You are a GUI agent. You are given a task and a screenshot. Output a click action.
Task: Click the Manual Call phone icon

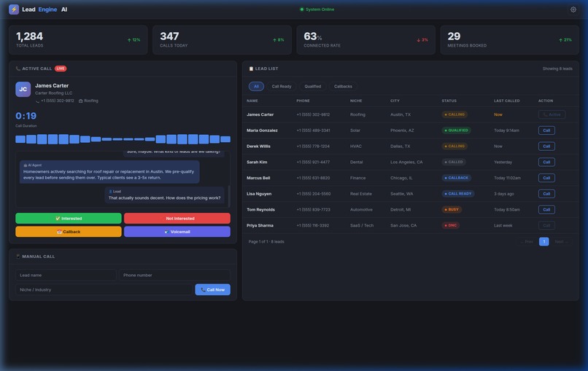click(x=18, y=257)
